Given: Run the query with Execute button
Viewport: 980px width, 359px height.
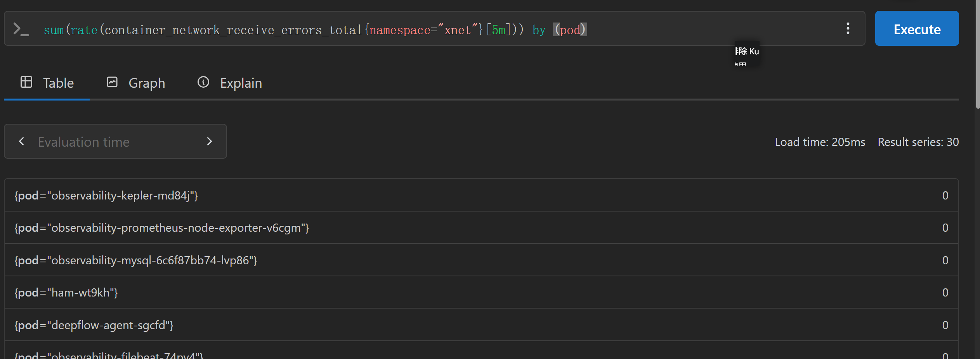Looking at the screenshot, I should pyautogui.click(x=917, y=28).
